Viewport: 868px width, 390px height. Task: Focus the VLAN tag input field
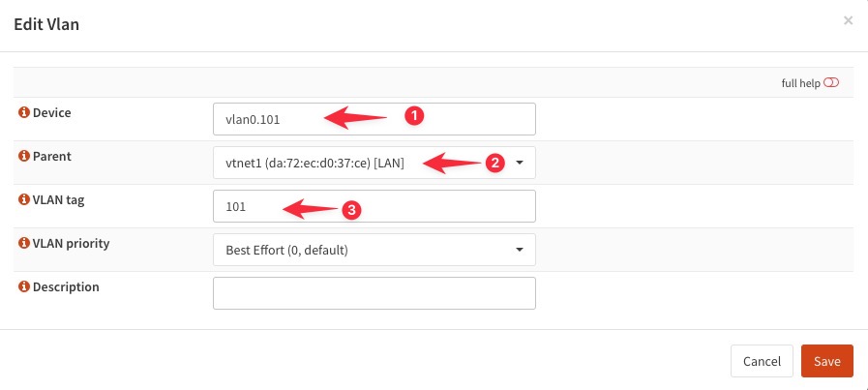coord(374,206)
